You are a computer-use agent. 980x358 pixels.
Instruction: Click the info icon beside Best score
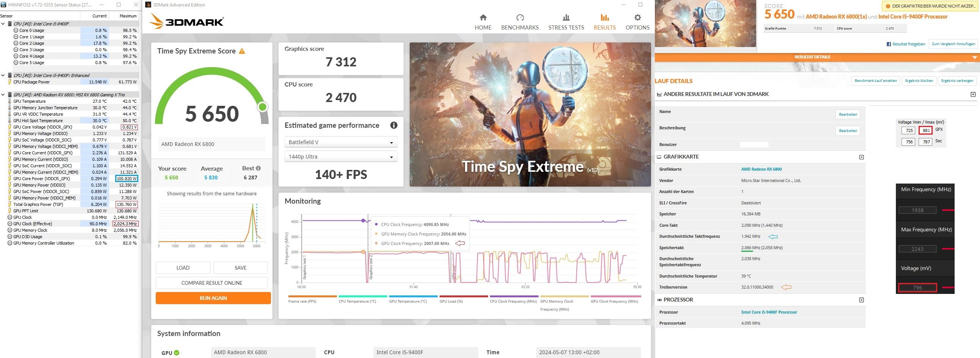pyautogui.click(x=258, y=168)
